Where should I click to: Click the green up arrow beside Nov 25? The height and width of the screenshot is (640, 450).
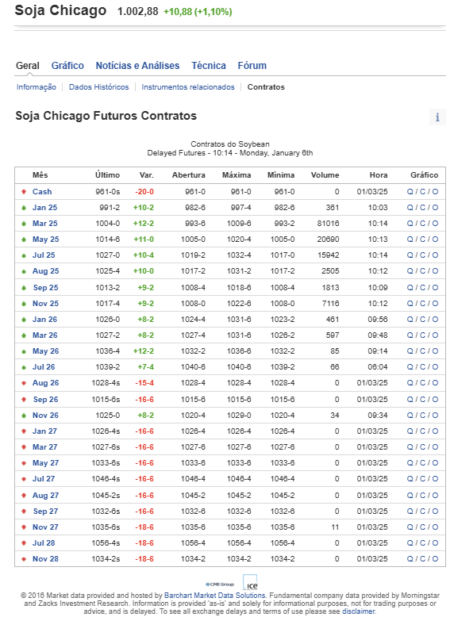pyautogui.click(x=24, y=304)
